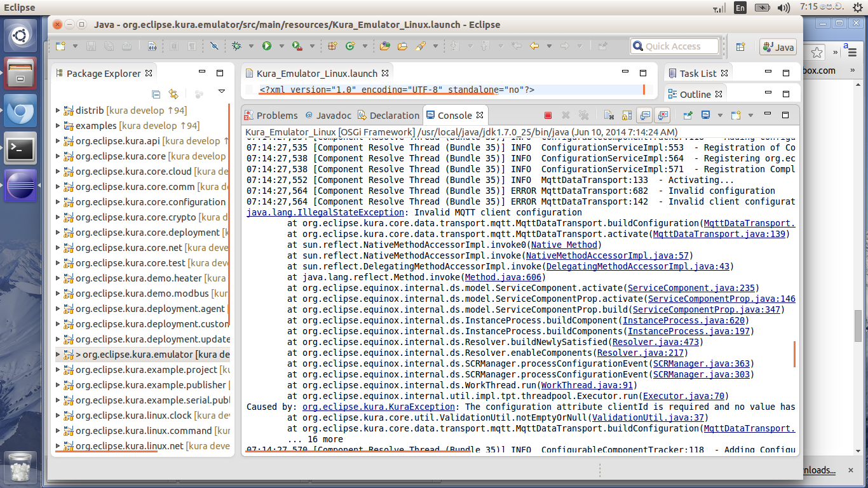This screenshot has width=868, height=488.
Task: Click the Run External Tools icon
Action: 297,46
